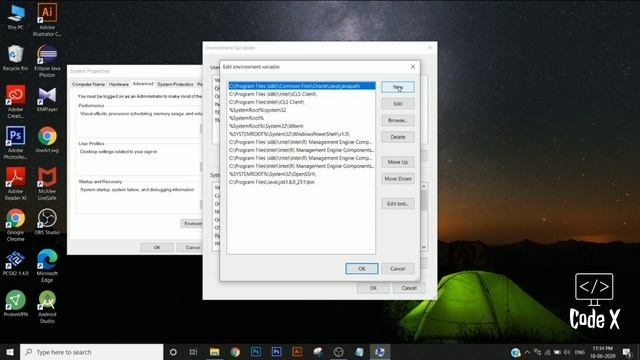
Task: Click the Delete button
Action: click(x=398, y=137)
